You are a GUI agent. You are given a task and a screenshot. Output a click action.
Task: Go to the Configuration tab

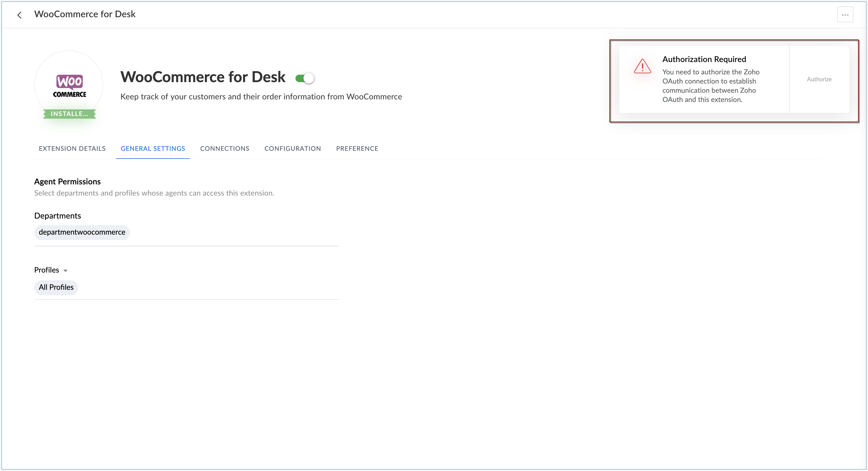293,148
